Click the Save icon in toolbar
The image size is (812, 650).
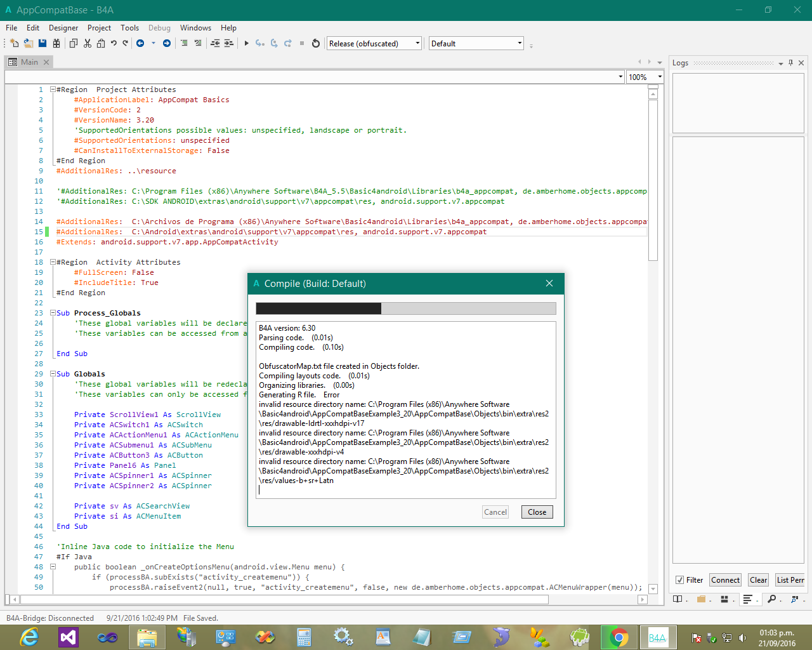click(x=43, y=43)
